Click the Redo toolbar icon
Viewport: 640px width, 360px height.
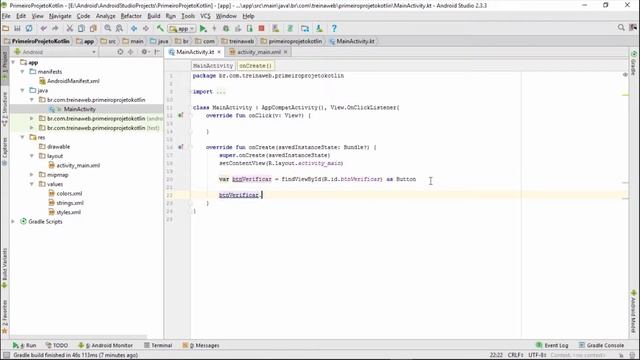pyautogui.click(x=55, y=29)
